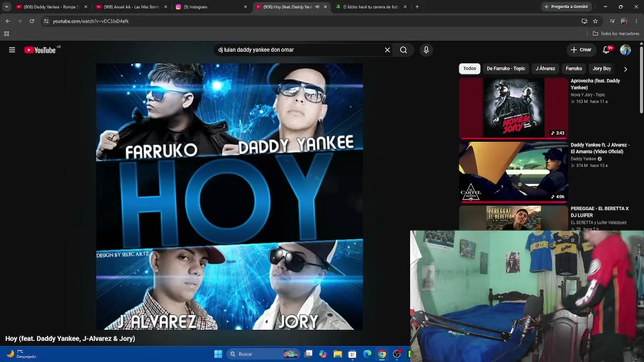Close the Anuel AA tab
This screenshot has width=644, height=362.
166,7
